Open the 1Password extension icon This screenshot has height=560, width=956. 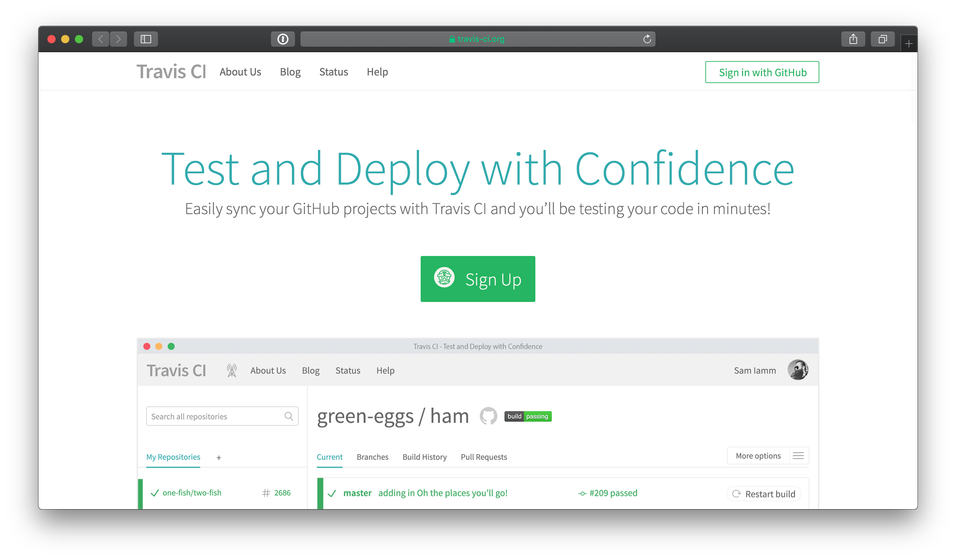coord(283,39)
